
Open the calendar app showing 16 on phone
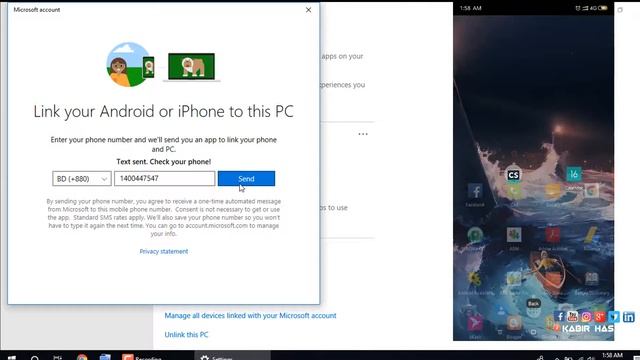(573, 174)
